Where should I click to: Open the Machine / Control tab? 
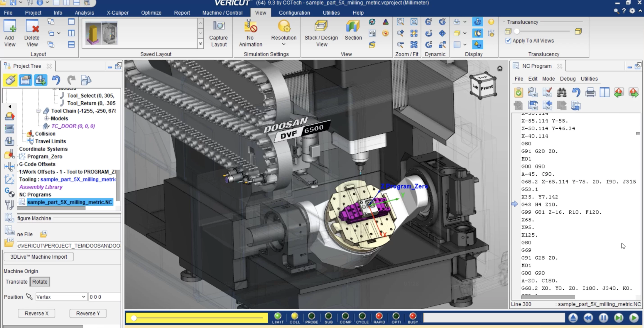coord(222,13)
